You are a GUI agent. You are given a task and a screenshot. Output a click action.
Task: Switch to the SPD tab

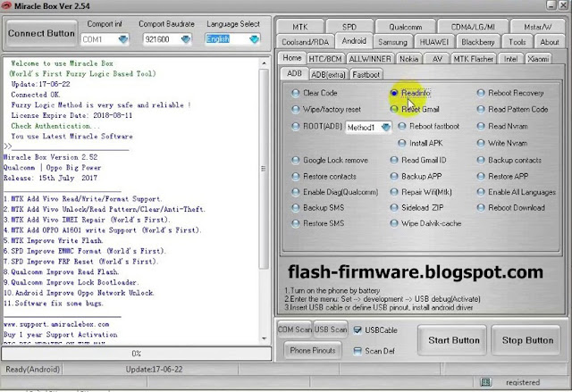click(349, 27)
